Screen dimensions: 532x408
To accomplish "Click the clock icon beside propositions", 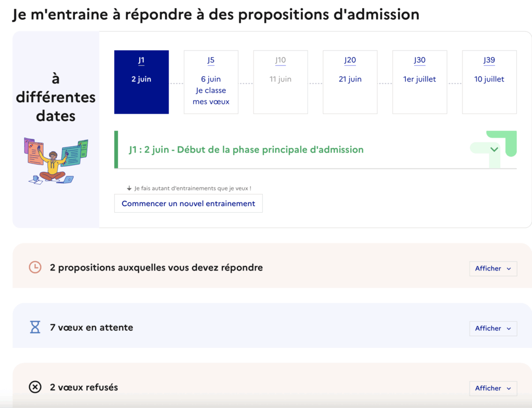I will [35, 267].
